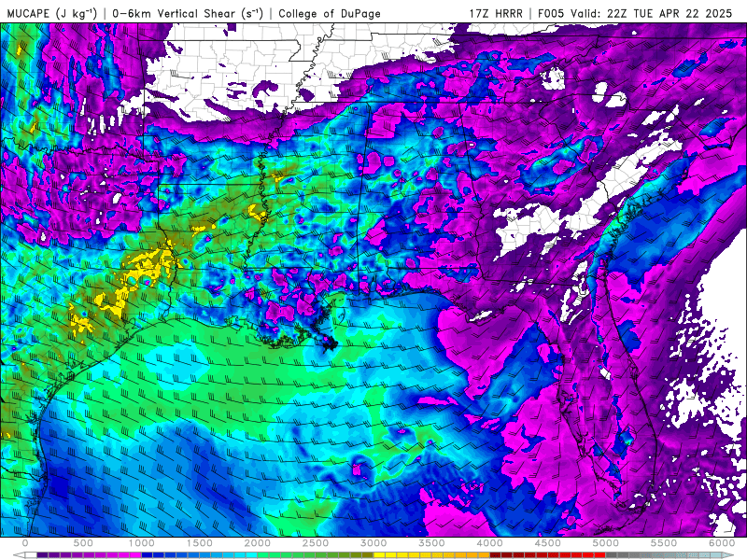
Task: Click the College of DuPage label
Action: click(x=330, y=13)
